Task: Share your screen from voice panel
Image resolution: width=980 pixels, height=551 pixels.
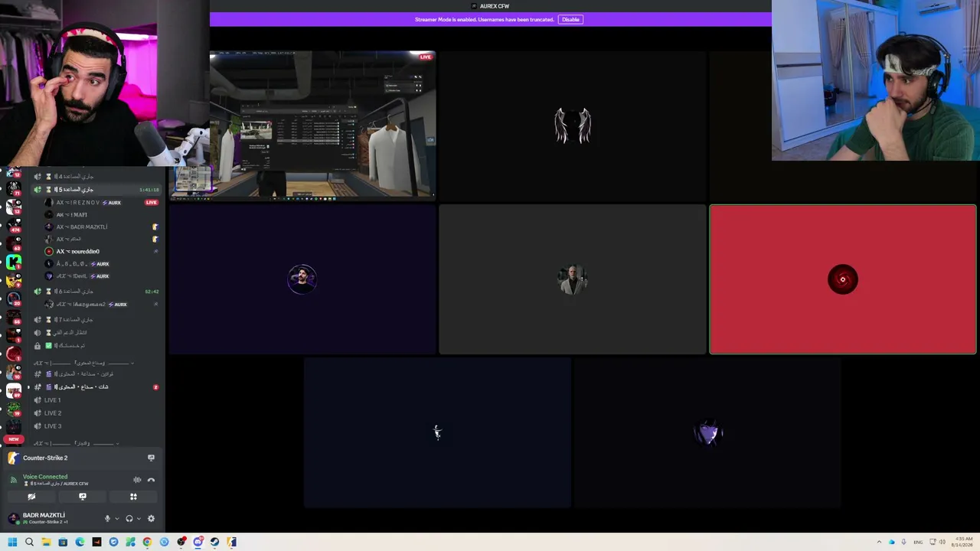Action: 83,497
